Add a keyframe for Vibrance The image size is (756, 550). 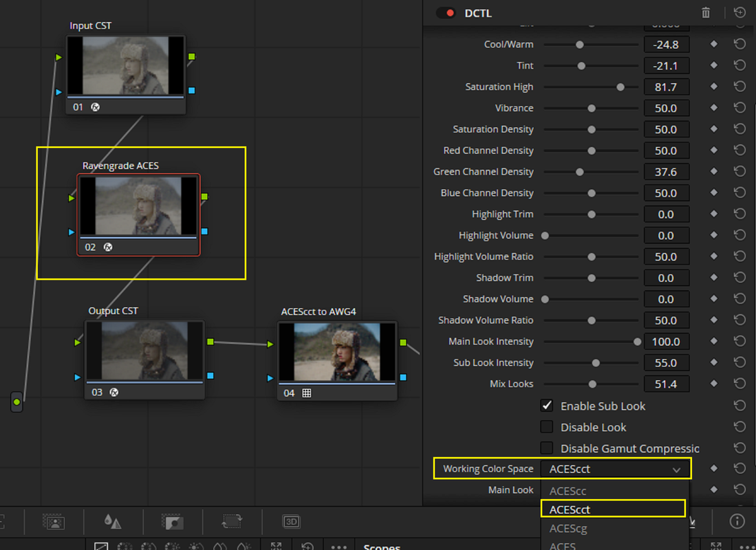click(x=714, y=107)
